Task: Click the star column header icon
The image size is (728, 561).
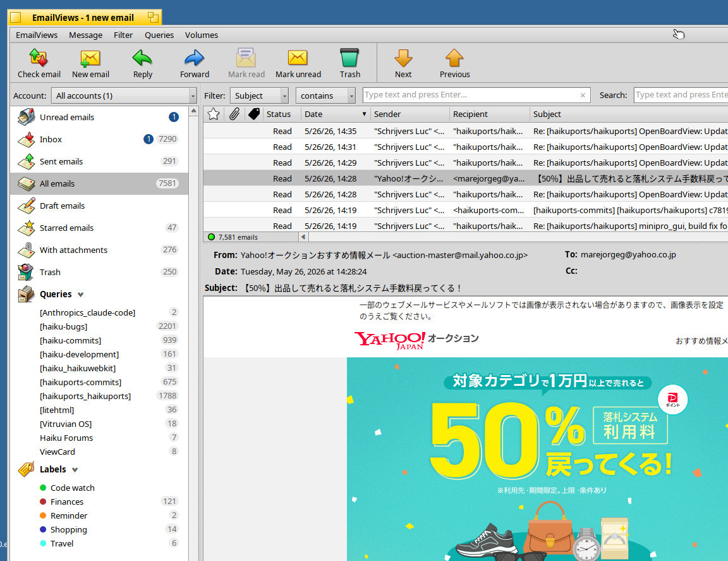Action: point(214,114)
